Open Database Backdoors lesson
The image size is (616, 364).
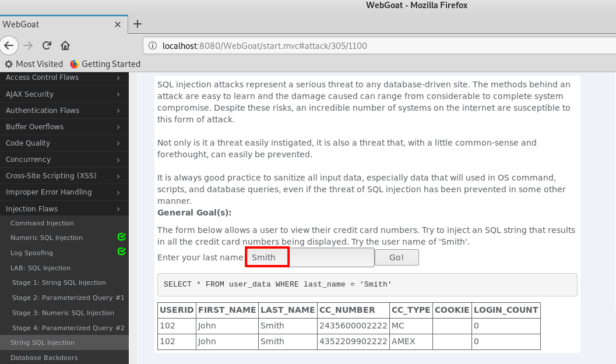[44, 358]
